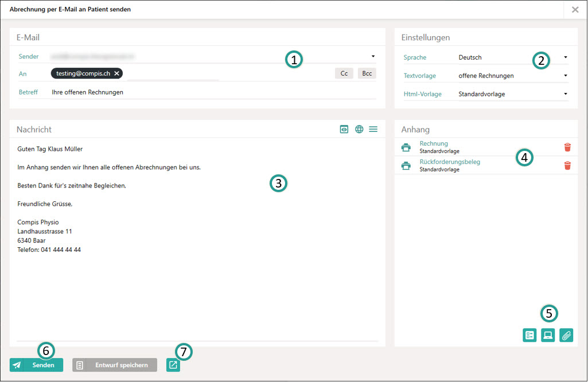
Task: Open the Rückforderungsbeleg attachment link
Action: point(450,162)
